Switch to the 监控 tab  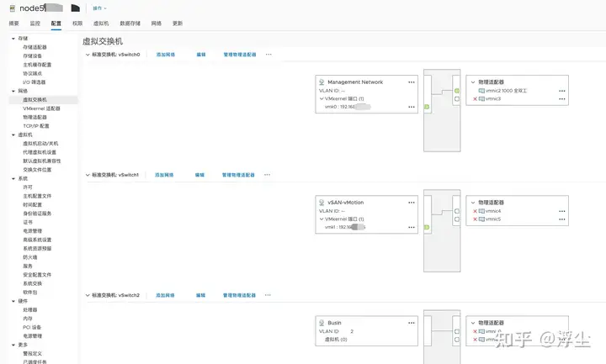pos(35,24)
